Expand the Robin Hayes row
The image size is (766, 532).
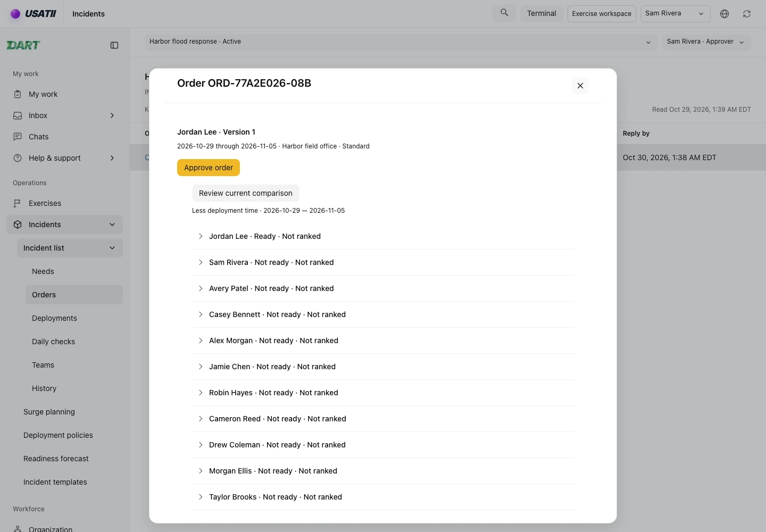coord(383,393)
